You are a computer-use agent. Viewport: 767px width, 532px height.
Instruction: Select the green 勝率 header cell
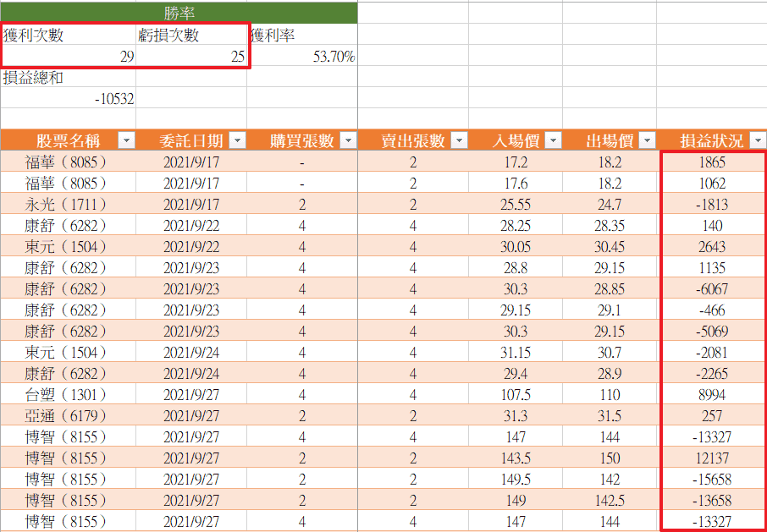(179, 13)
